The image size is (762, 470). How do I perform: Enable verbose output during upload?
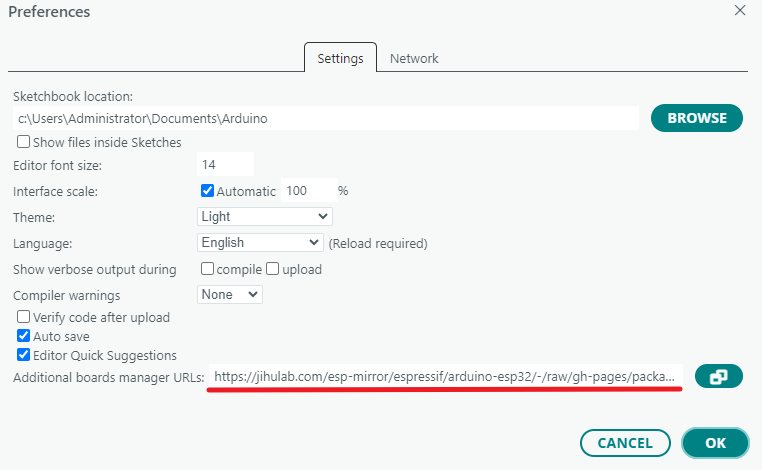click(x=273, y=268)
